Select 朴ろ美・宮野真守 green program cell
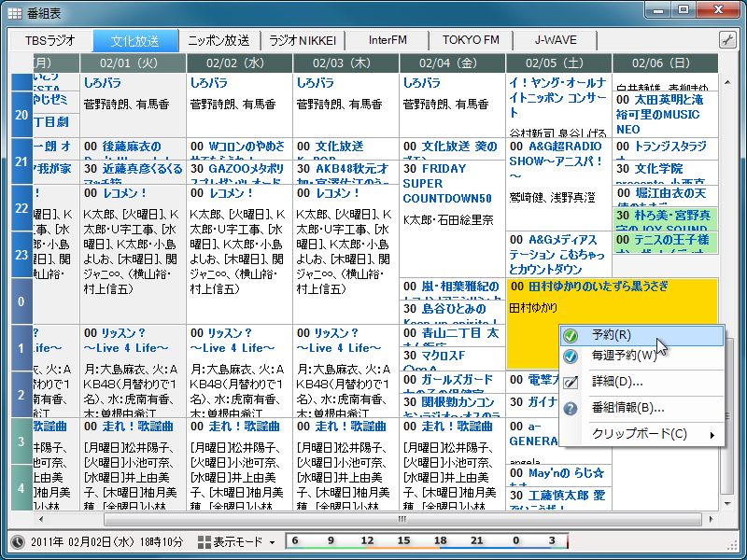The image size is (747, 560). [x=665, y=219]
